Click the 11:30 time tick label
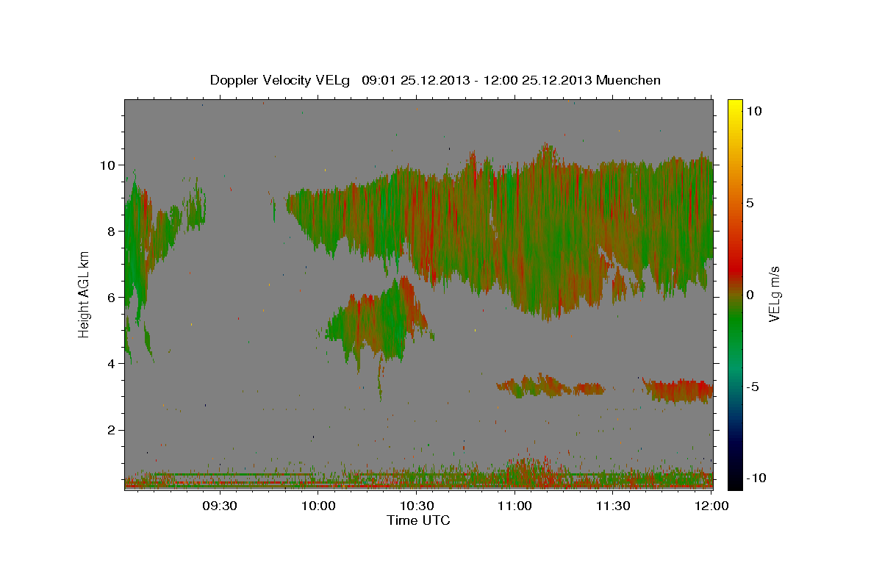This screenshot has width=882, height=588. click(613, 506)
